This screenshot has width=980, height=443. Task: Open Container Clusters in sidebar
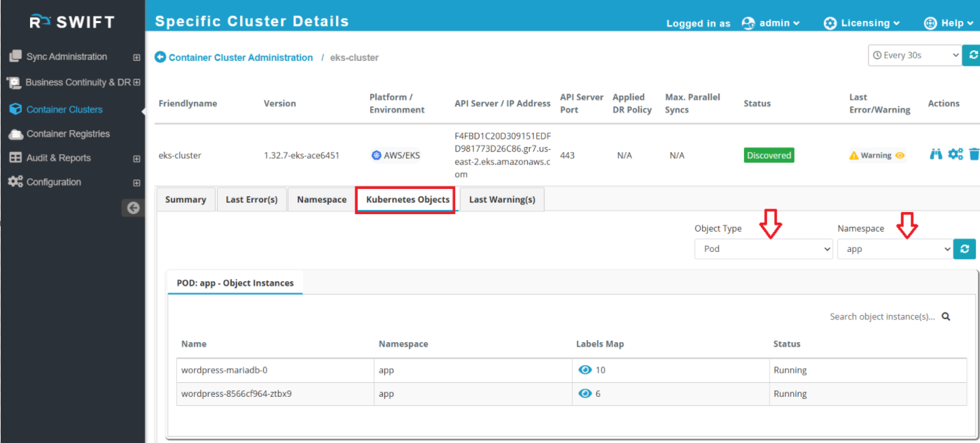[x=64, y=110]
